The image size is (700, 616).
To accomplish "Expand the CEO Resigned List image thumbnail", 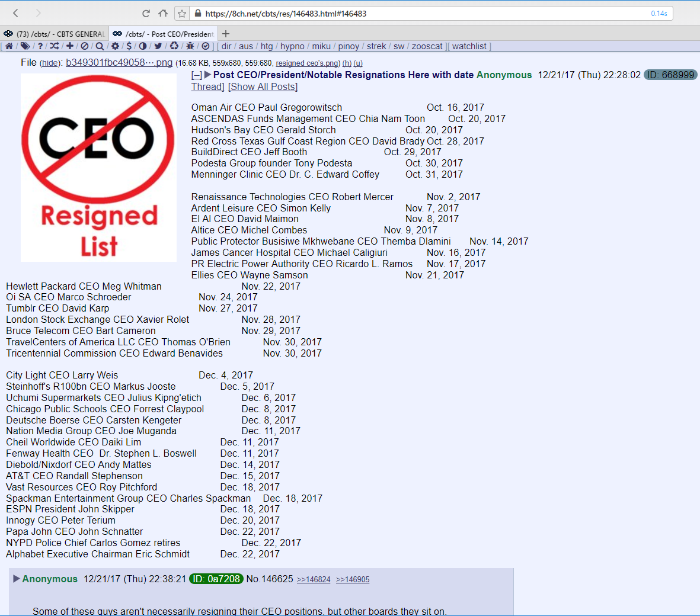I will pos(98,168).
